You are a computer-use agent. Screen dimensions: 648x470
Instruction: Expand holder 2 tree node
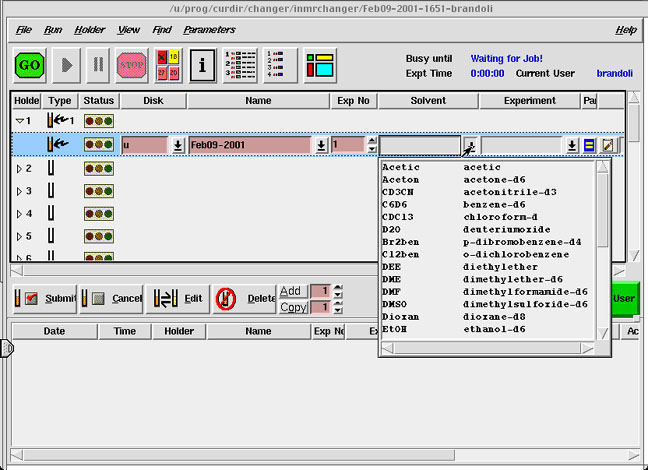[x=19, y=169]
